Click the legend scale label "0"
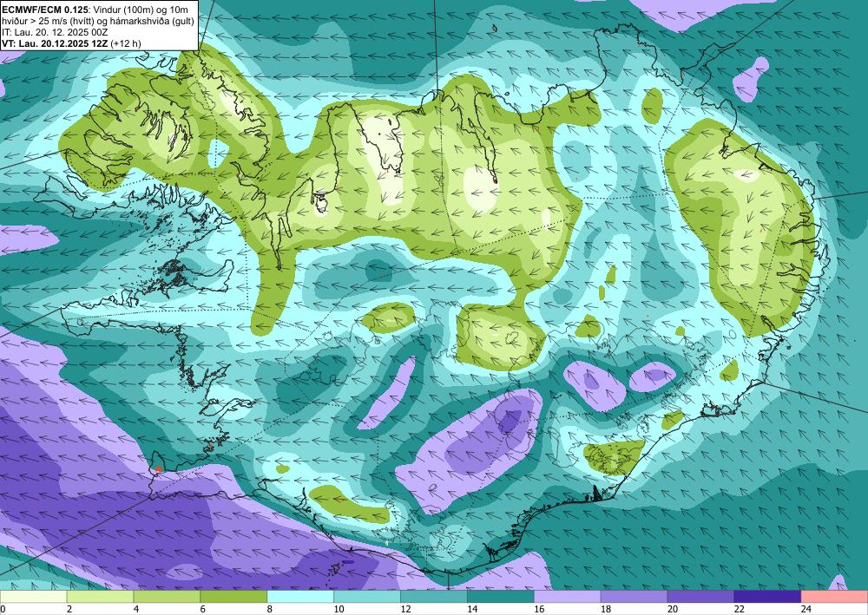 pos(3,609)
